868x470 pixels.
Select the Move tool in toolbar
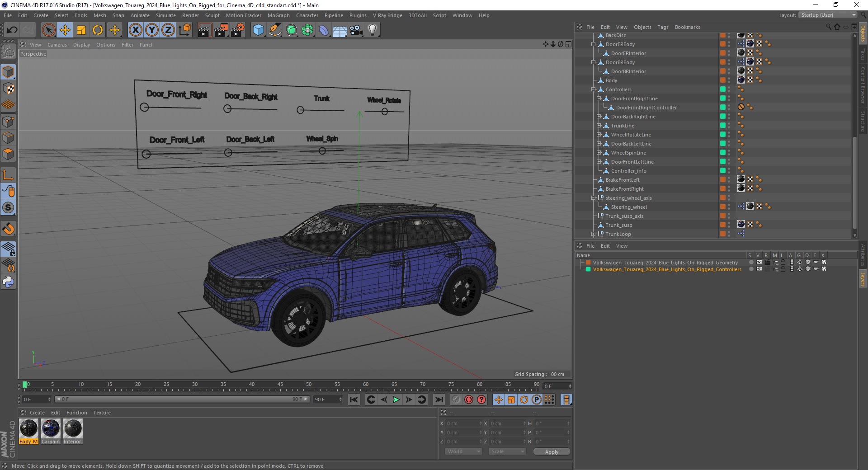tap(65, 30)
